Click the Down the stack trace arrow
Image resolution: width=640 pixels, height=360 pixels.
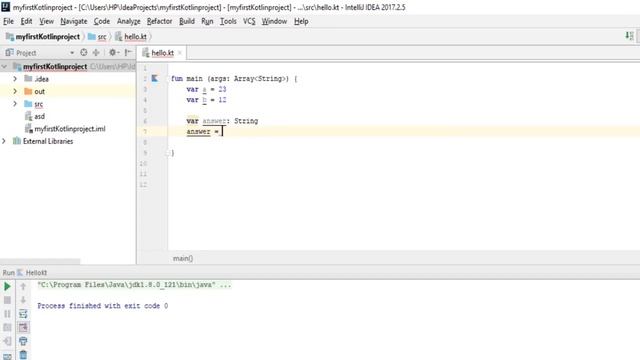coord(23,300)
